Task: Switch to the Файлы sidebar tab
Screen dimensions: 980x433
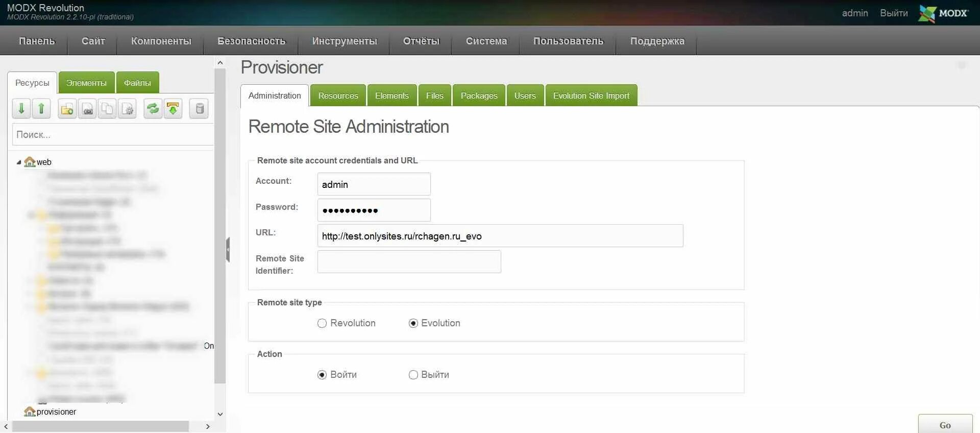Action: [x=137, y=83]
